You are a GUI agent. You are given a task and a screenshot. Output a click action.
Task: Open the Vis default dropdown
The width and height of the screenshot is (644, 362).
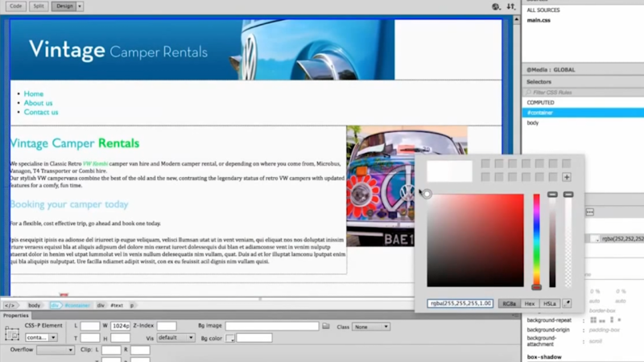(x=175, y=338)
